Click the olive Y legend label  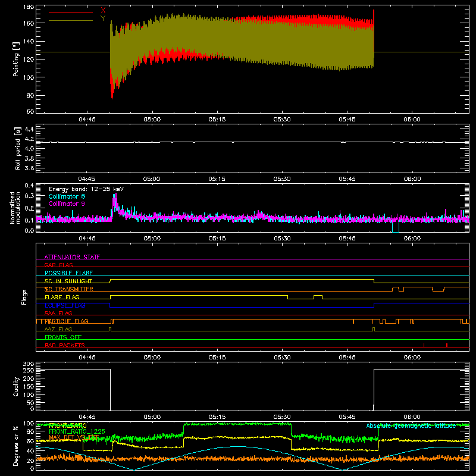pos(103,18)
